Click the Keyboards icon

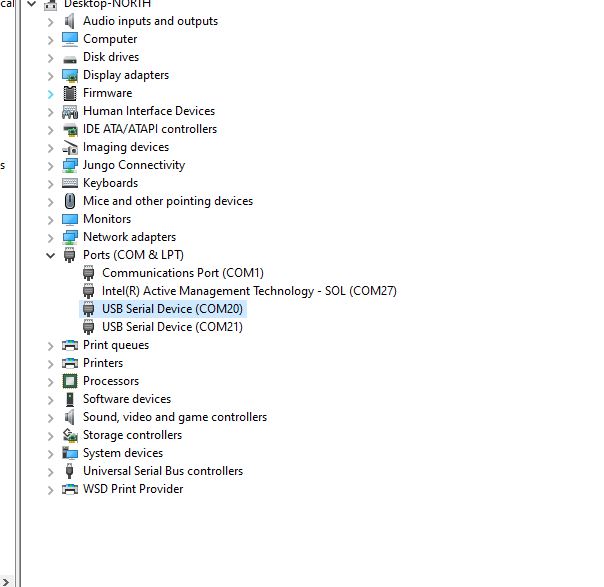[x=70, y=183]
